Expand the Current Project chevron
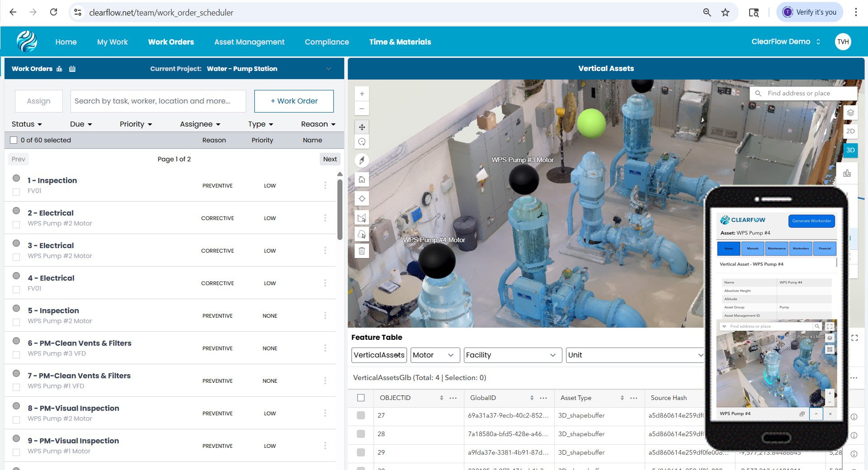Image resolution: width=868 pixels, height=470 pixels. (329, 69)
